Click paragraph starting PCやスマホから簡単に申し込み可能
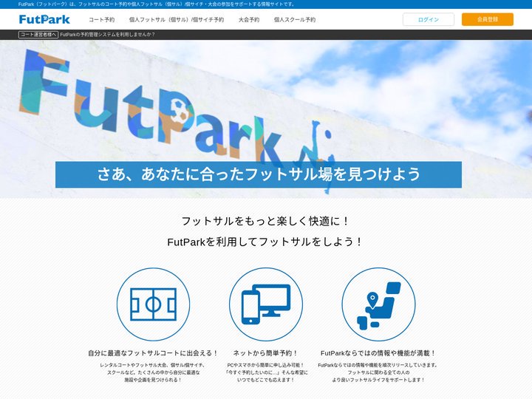 [x=266, y=372]
